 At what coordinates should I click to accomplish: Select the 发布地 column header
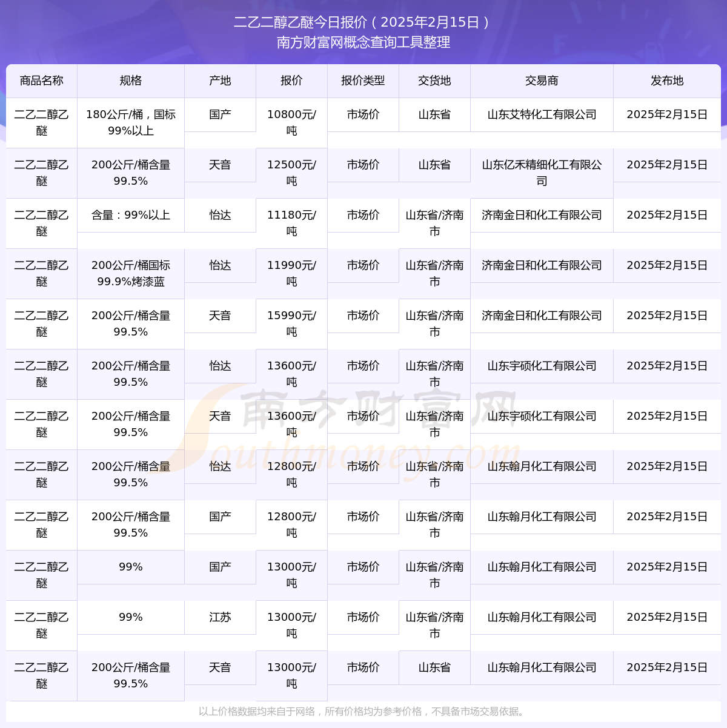pos(667,81)
